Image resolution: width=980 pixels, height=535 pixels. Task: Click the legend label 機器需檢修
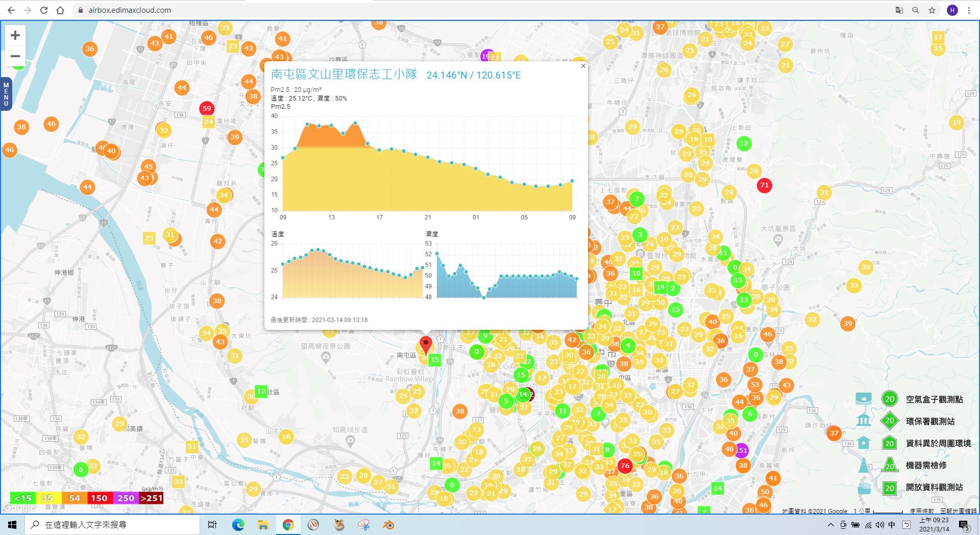pyautogui.click(x=926, y=465)
